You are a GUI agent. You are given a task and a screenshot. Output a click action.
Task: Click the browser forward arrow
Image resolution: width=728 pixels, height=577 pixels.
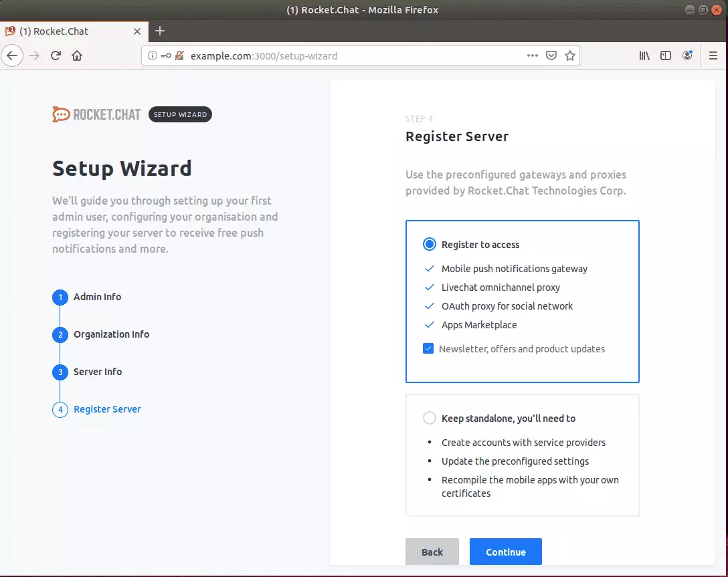tap(34, 55)
